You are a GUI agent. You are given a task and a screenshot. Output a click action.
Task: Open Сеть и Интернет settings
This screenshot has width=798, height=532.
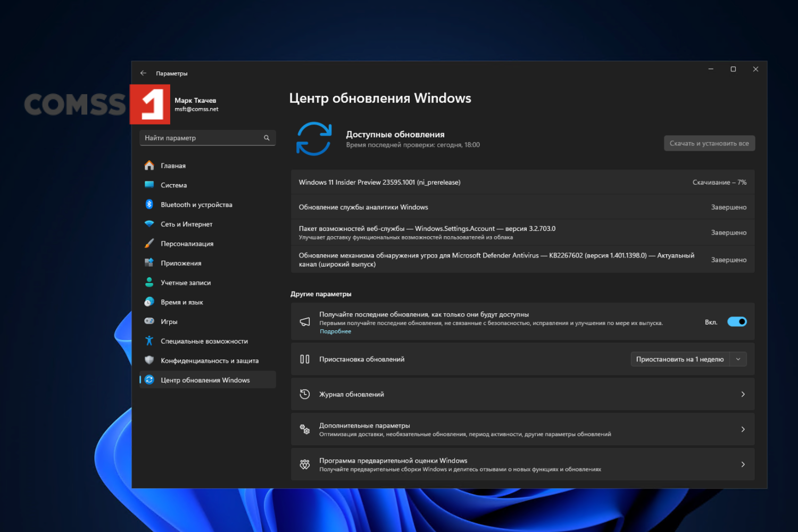coord(186,224)
